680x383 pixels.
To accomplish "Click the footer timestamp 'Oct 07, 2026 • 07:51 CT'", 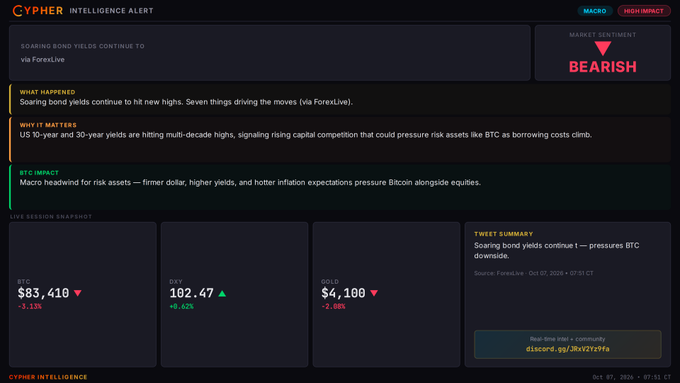I will click(x=631, y=377).
